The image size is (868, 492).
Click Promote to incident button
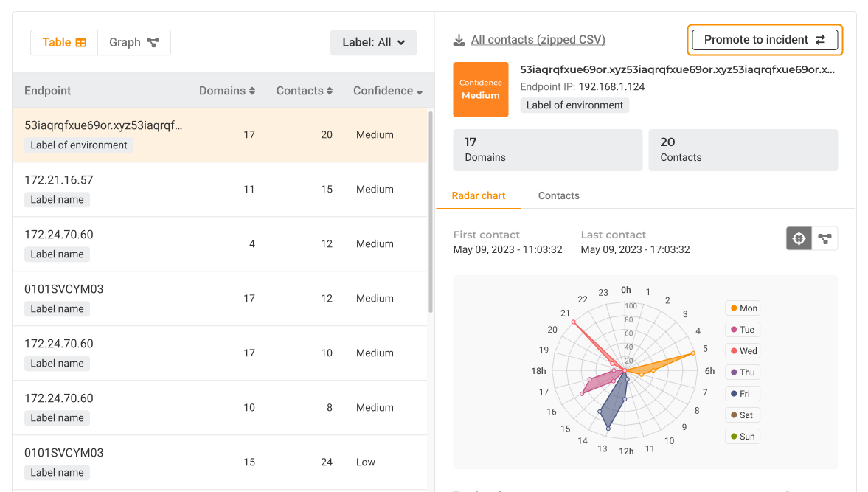tap(765, 40)
